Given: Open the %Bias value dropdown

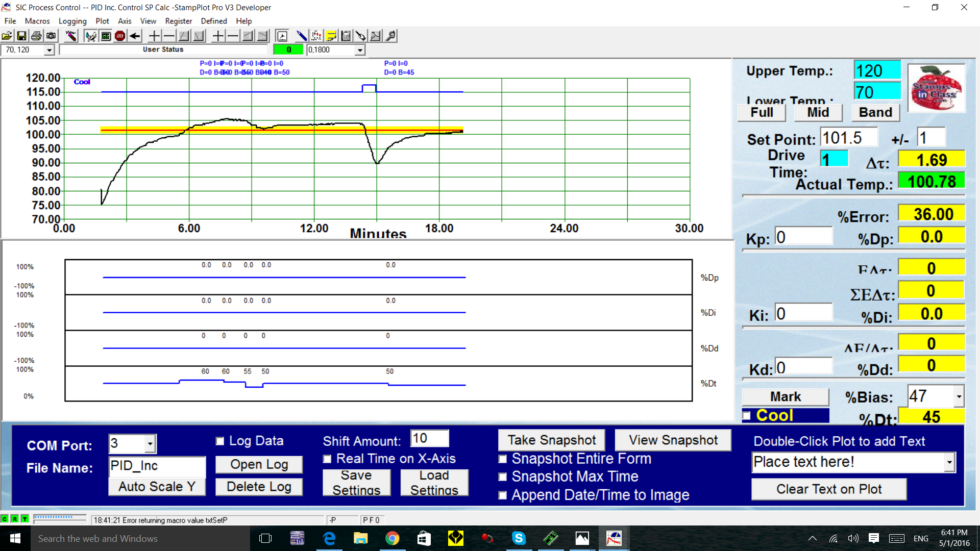Looking at the screenshot, I should [x=959, y=396].
